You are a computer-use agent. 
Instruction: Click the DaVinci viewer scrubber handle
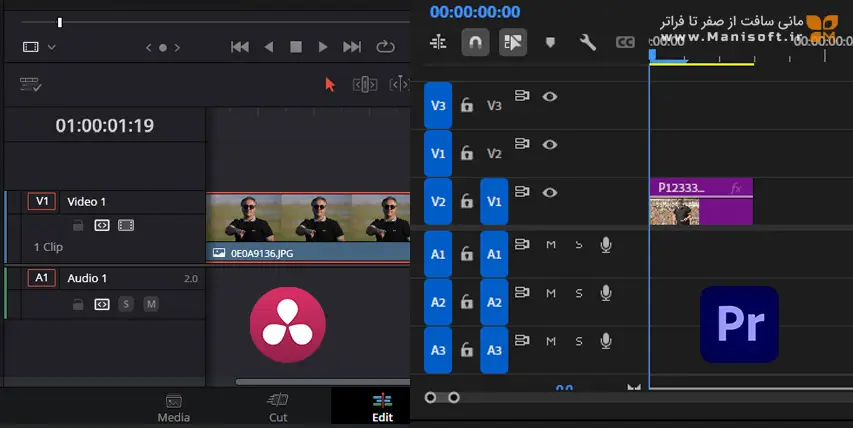[60, 22]
